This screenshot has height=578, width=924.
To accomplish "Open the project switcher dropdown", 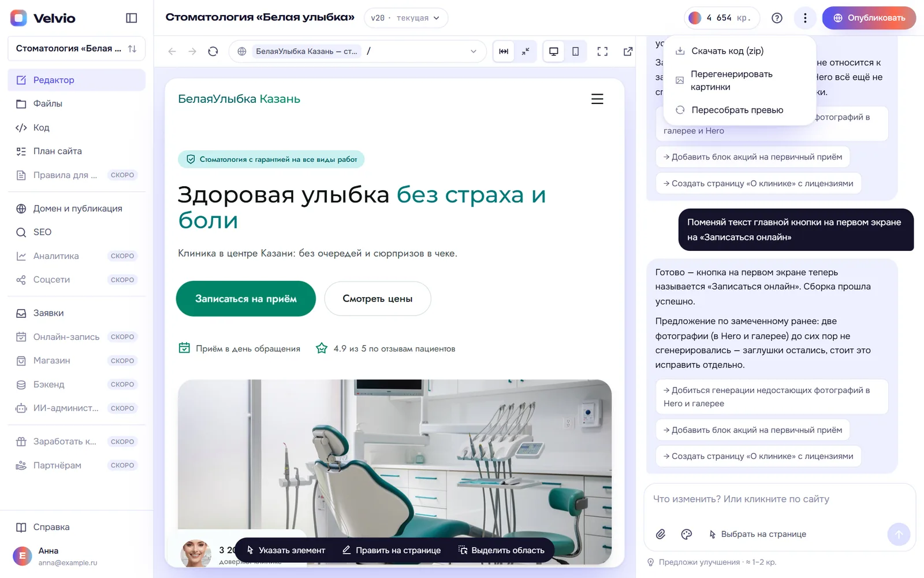I will [x=76, y=49].
